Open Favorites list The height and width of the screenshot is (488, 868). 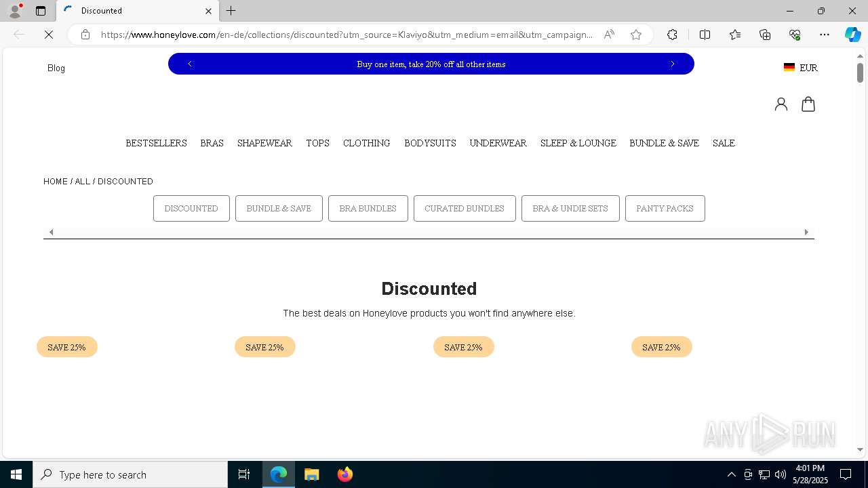(x=735, y=35)
